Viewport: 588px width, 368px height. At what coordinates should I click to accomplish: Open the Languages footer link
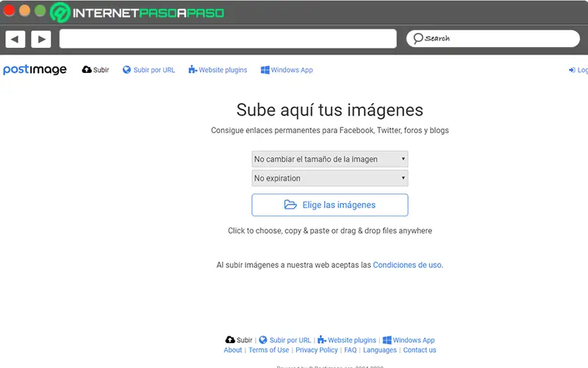point(379,350)
